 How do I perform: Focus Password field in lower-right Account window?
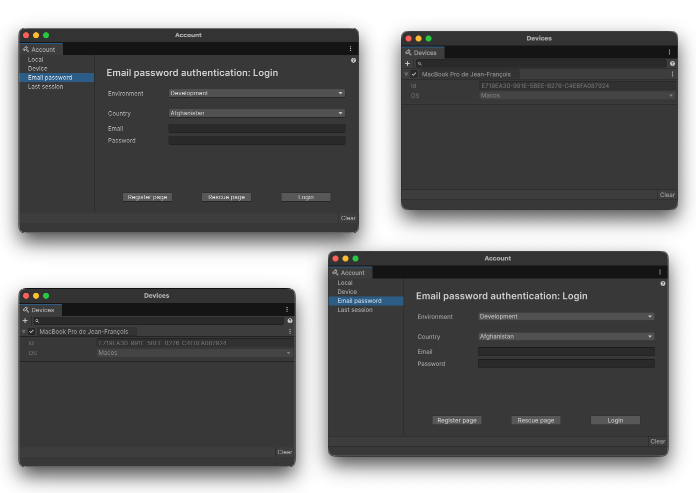click(x=566, y=364)
